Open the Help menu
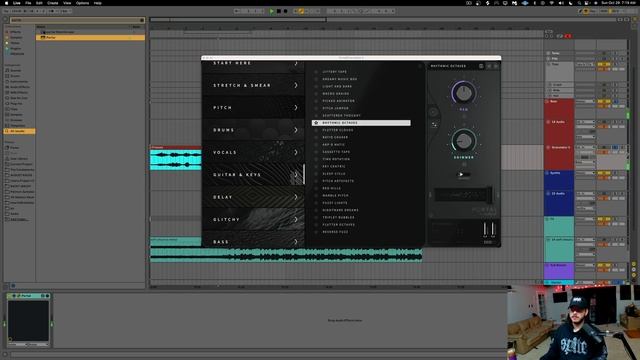This screenshot has width=640, height=360. pyautogui.click(x=98, y=3)
